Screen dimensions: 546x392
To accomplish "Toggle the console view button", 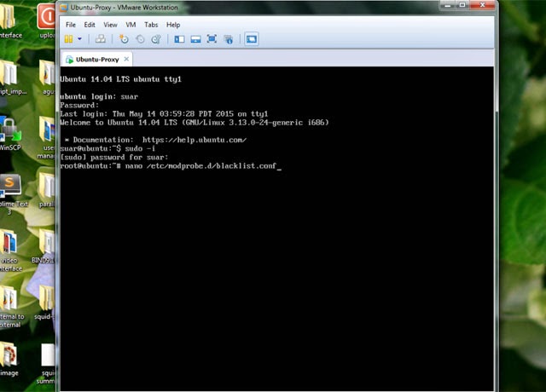I will click(252, 39).
